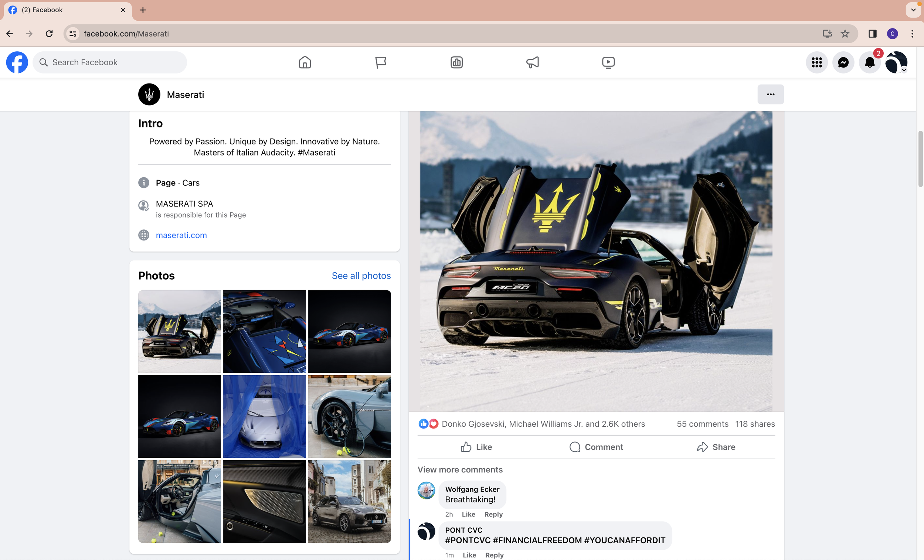The height and width of the screenshot is (560, 924).
Task: Go back in browser history
Action: click(x=10, y=34)
